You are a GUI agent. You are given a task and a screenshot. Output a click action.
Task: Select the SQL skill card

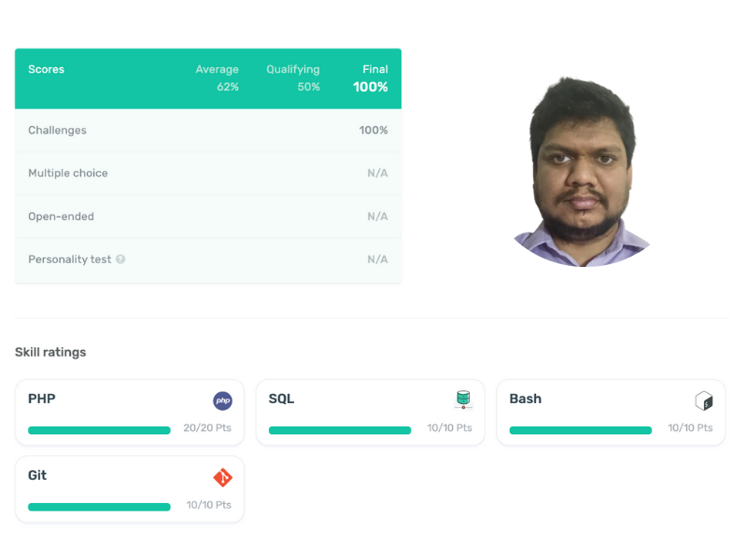370,413
